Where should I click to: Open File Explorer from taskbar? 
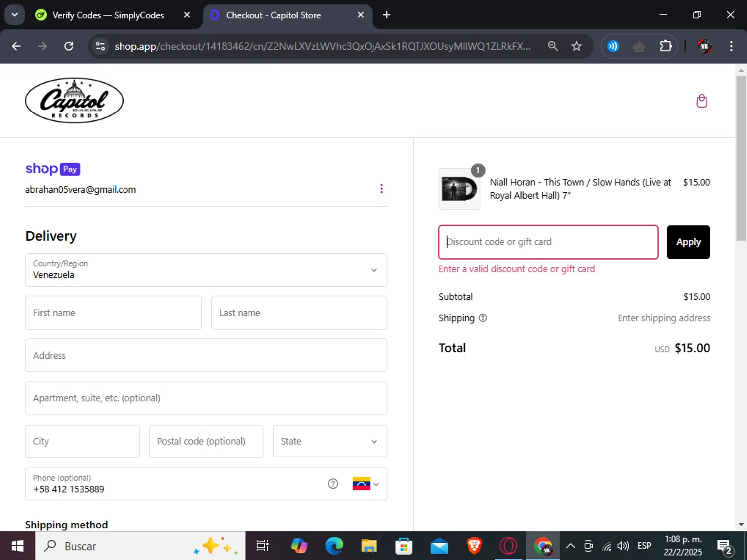tap(369, 546)
